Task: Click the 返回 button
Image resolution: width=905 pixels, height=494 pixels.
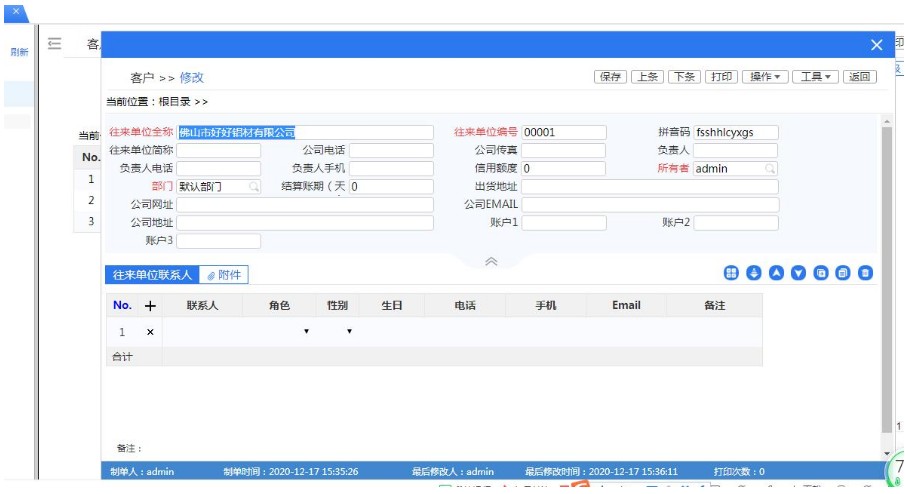Action: 860,77
